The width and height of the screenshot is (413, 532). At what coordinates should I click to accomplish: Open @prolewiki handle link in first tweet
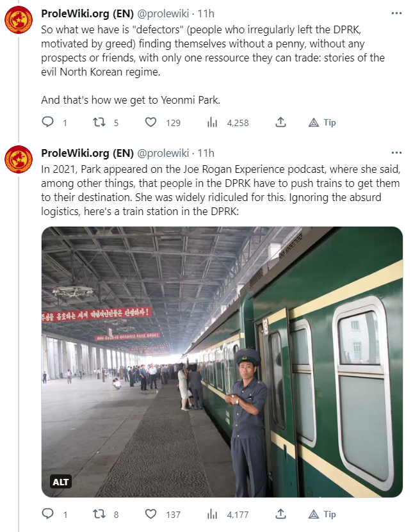[163, 13]
